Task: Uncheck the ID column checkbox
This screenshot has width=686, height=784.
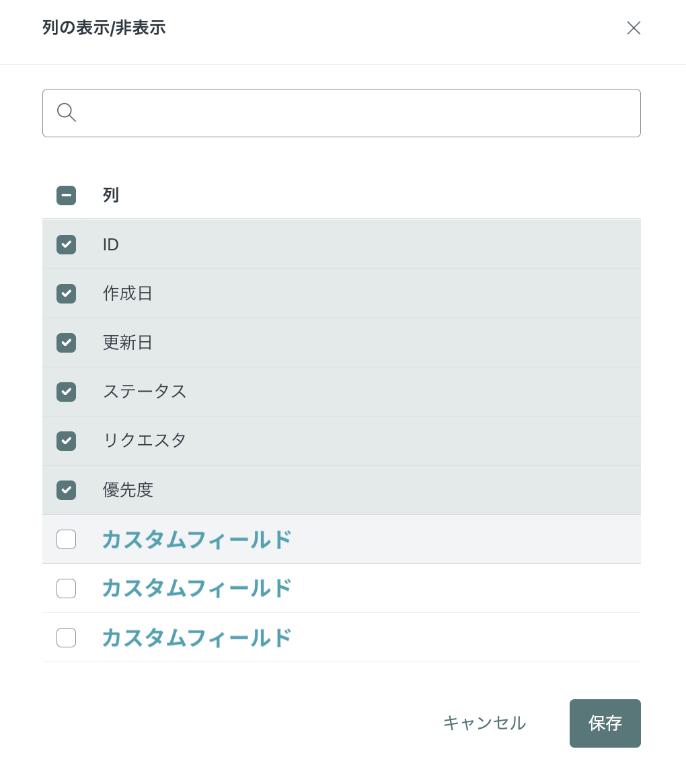Action: (67, 244)
